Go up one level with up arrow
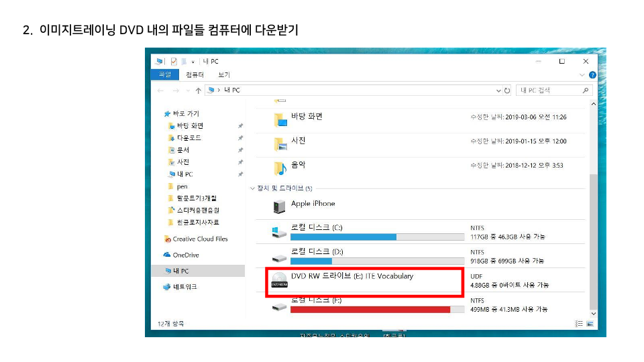The height and width of the screenshot is (362, 644). point(199,90)
